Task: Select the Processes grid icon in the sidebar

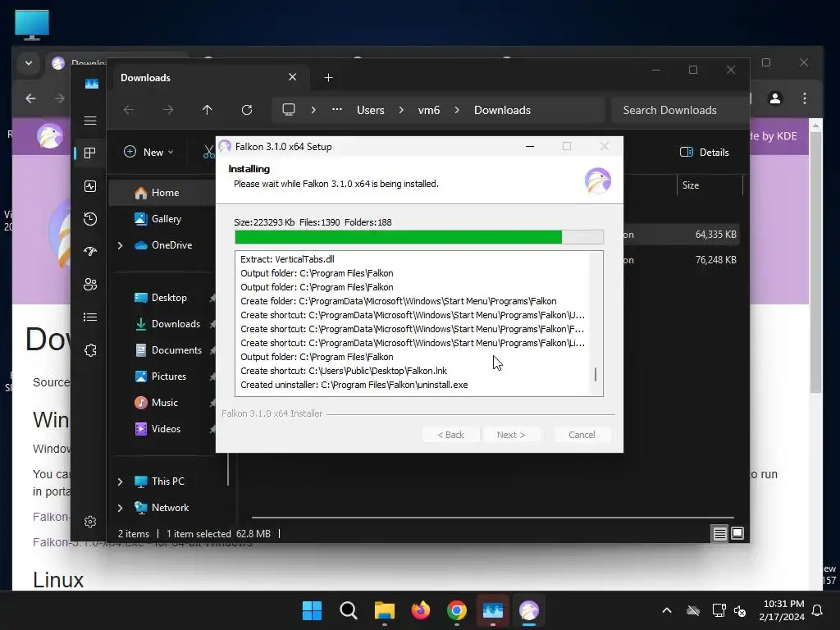Action: click(x=90, y=153)
